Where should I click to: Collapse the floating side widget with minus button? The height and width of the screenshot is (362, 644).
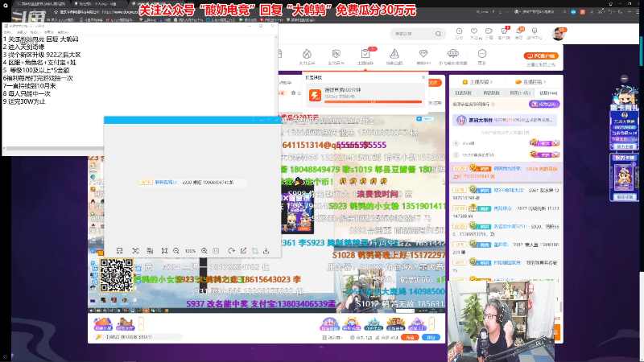(x=625, y=78)
